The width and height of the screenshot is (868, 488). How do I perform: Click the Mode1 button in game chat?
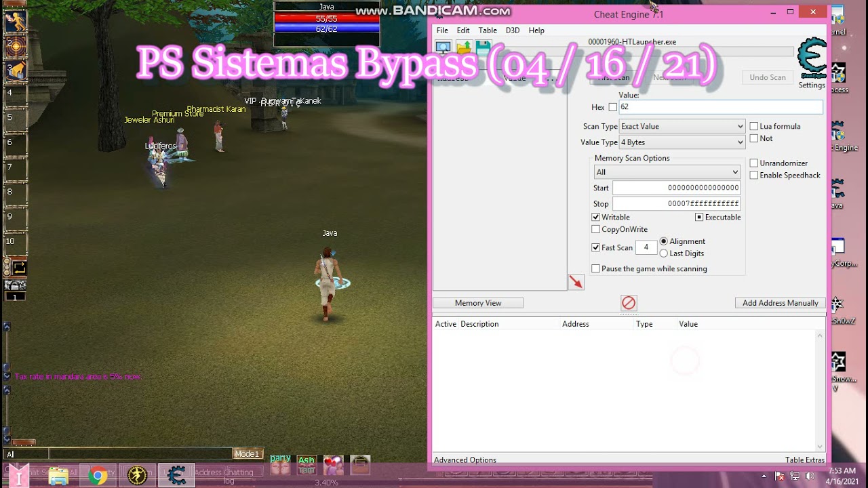click(x=247, y=454)
